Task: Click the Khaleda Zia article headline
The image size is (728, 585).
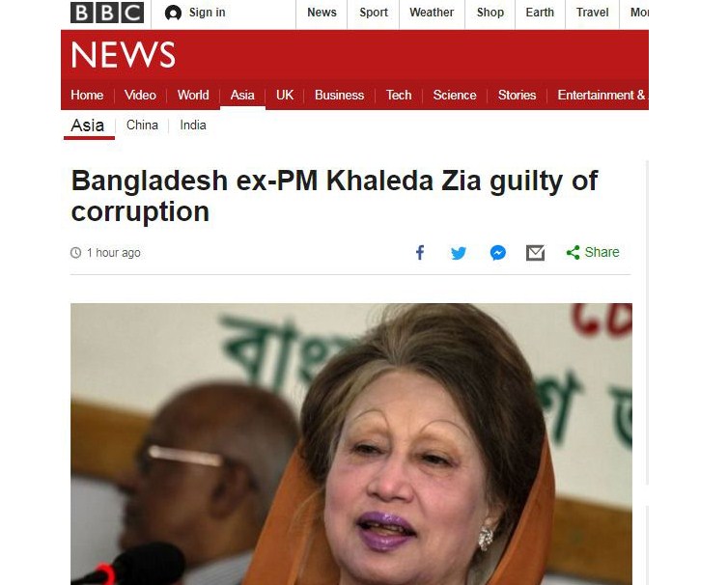Action: click(334, 196)
